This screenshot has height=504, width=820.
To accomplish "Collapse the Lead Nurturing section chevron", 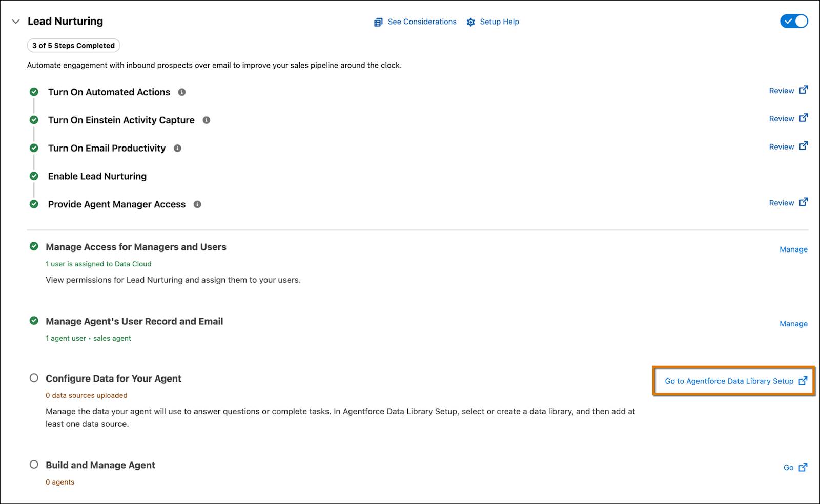I will [16, 22].
